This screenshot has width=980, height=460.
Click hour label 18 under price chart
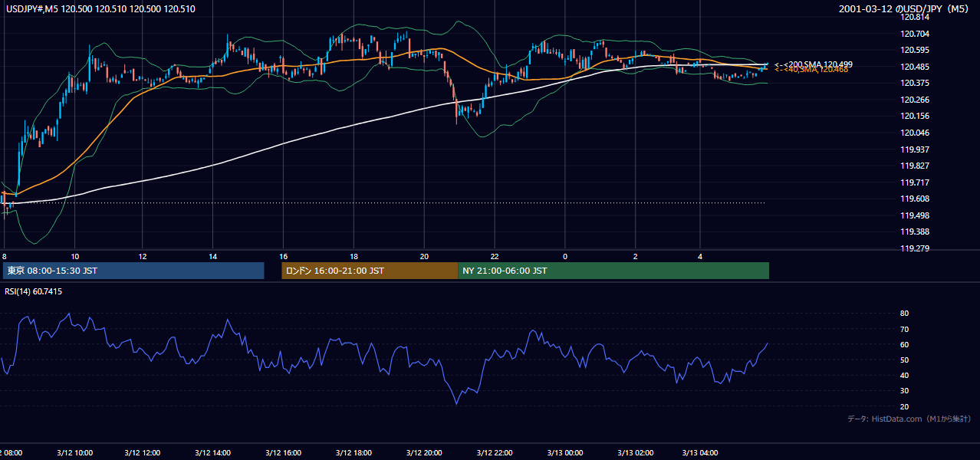coord(354,256)
